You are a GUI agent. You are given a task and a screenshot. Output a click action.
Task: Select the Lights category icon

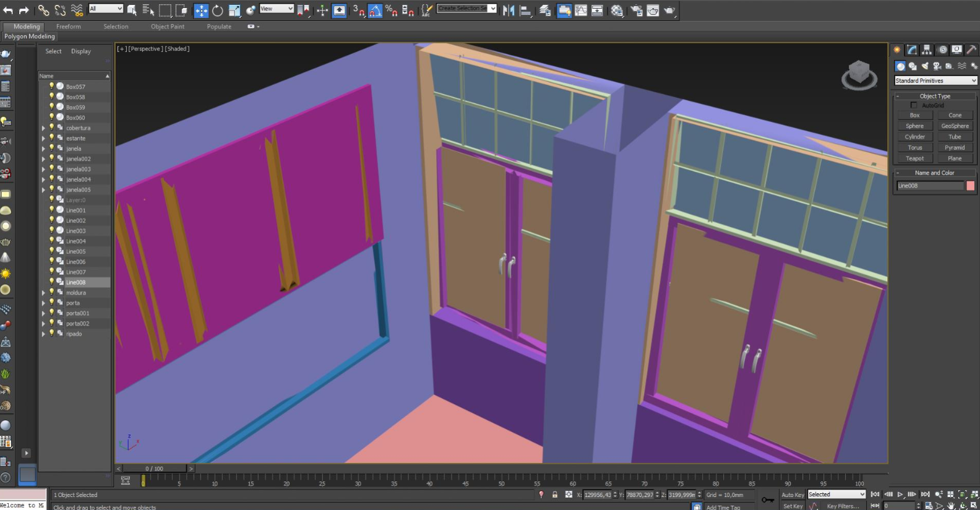(x=925, y=66)
